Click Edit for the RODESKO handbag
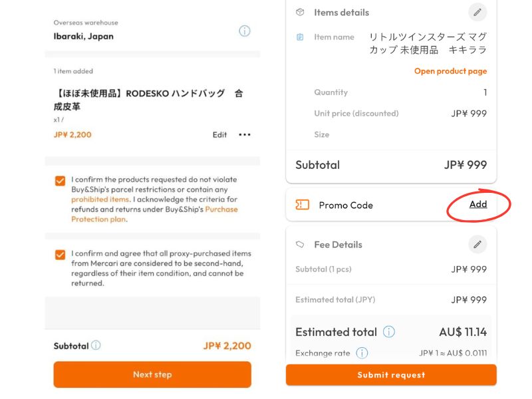Screen dimensions: 532x399 pyautogui.click(x=219, y=134)
